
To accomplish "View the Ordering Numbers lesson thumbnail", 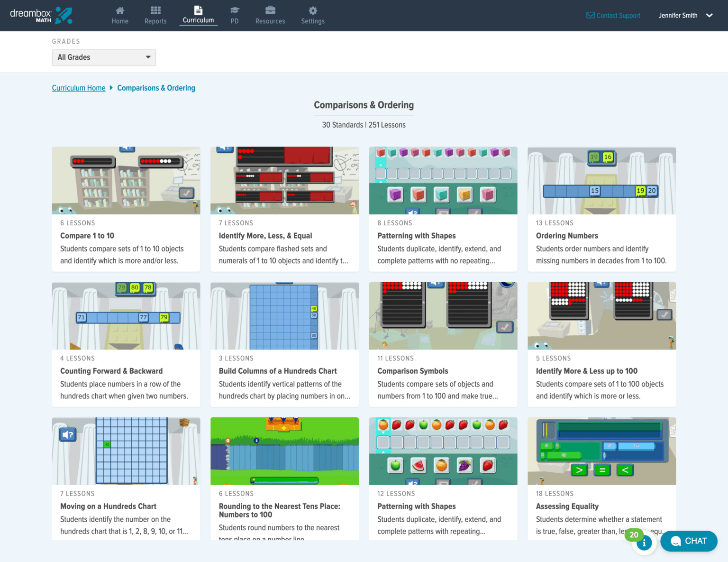I will (x=601, y=180).
